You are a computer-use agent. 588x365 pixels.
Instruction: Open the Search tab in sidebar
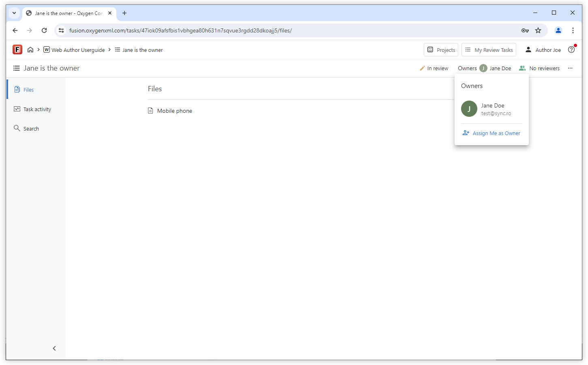tap(36, 129)
